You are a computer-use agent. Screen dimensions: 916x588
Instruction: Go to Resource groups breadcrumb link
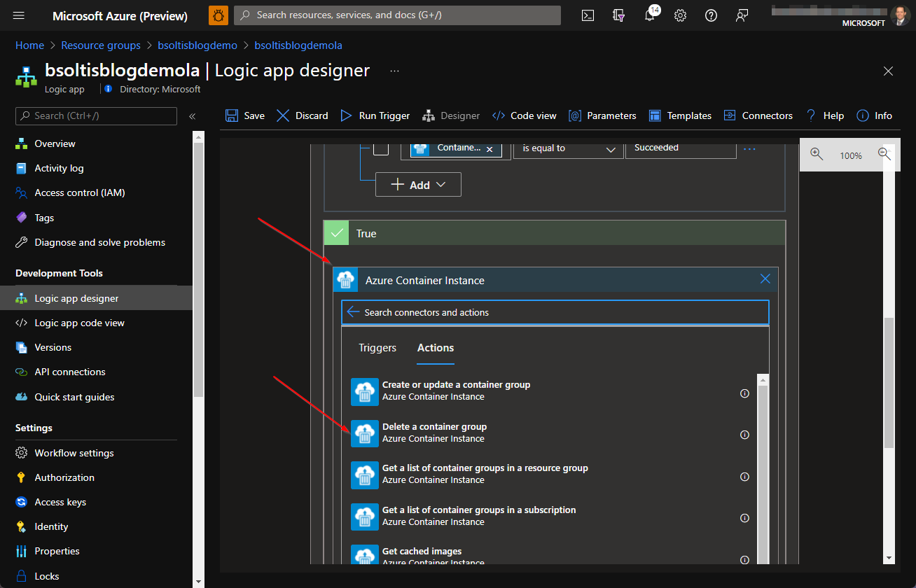101,45
